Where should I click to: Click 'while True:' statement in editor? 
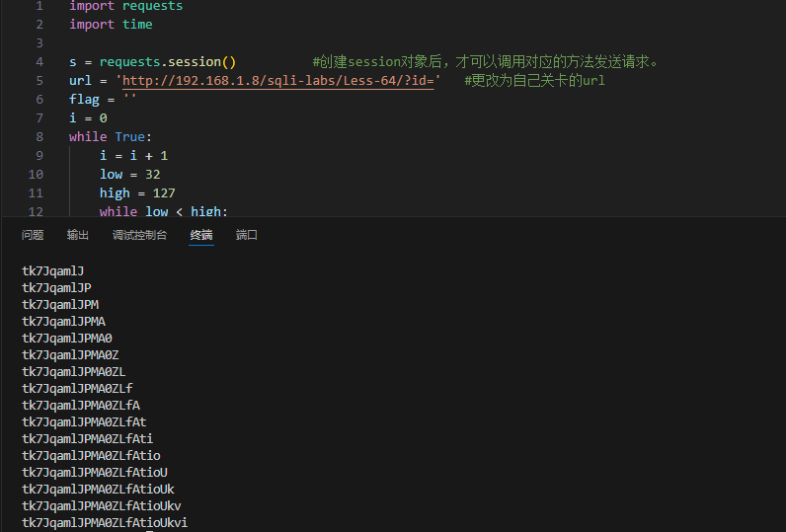pos(111,137)
